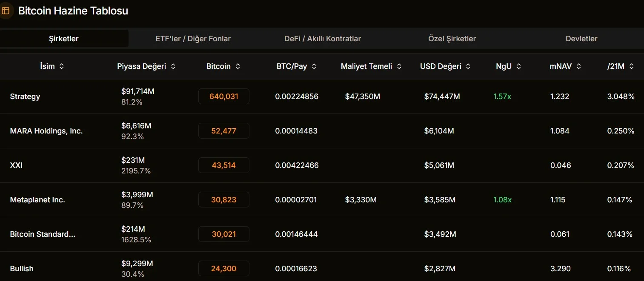Image resolution: width=644 pixels, height=281 pixels.
Task: Click the mNAV sort arrows icon
Action: coord(578,66)
